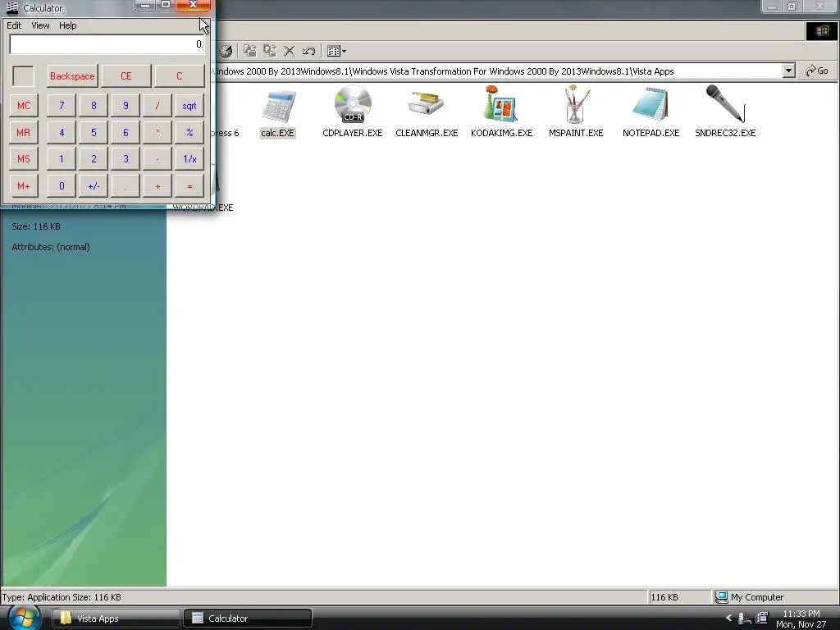Click the Go button beside address bar
Image resolution: width=840 pixels, height=630 pixels.
click(817, 71)
